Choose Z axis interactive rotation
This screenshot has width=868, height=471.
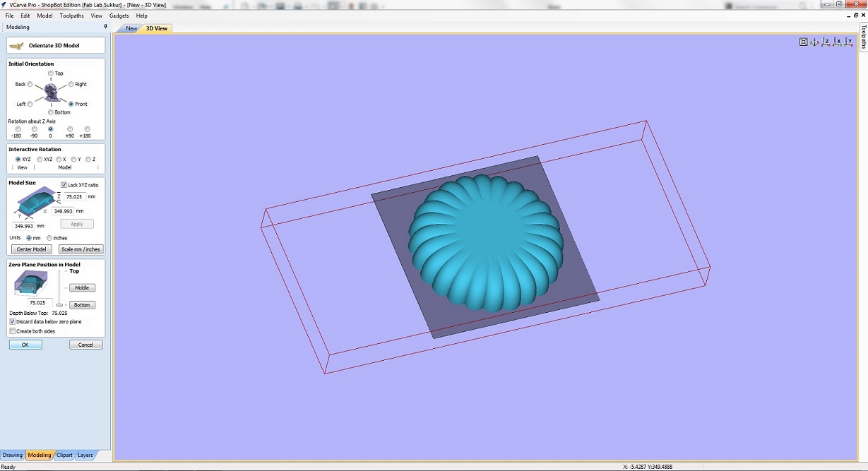point(88,160)
